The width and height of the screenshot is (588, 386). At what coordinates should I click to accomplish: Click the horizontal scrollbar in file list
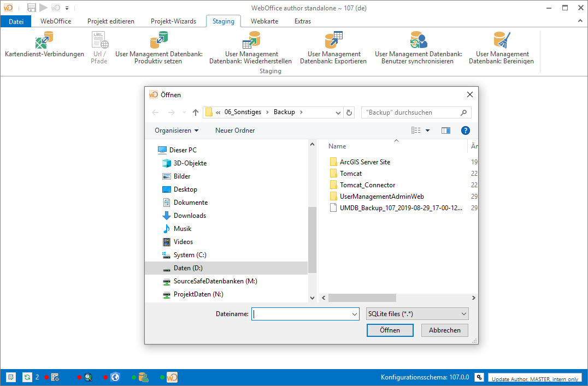[362, 298]
